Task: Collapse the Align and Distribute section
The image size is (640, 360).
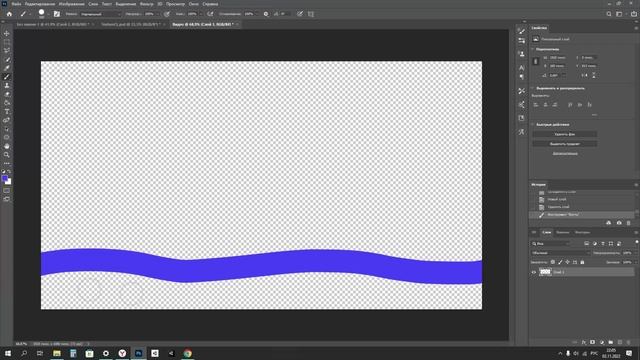Action: click(x=533, y=88)
